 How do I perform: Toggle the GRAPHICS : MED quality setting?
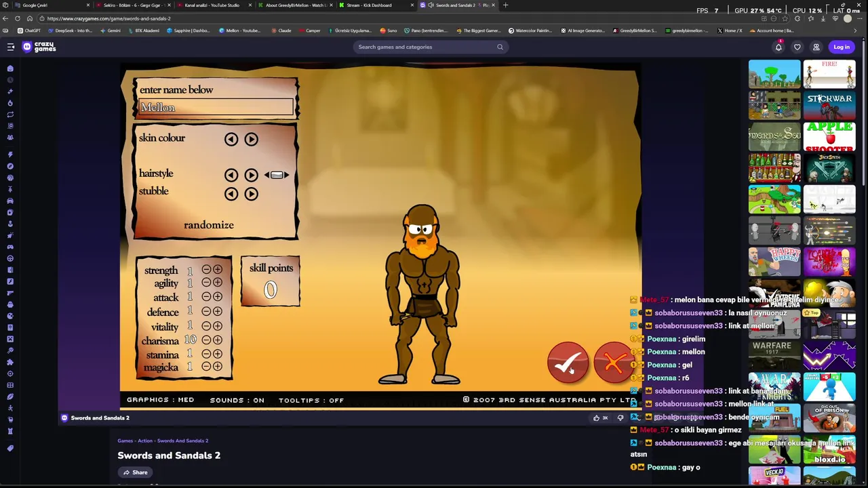pyautogui.click(x=160, y=400)
